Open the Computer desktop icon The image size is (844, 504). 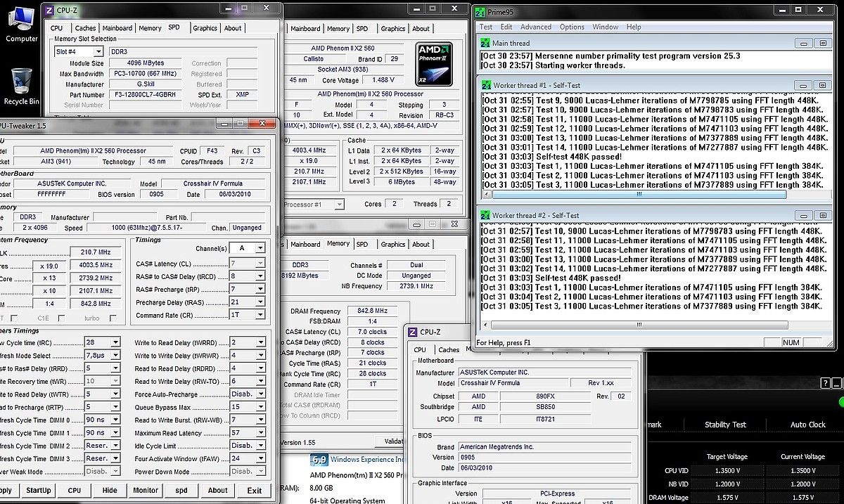point(21,25)
